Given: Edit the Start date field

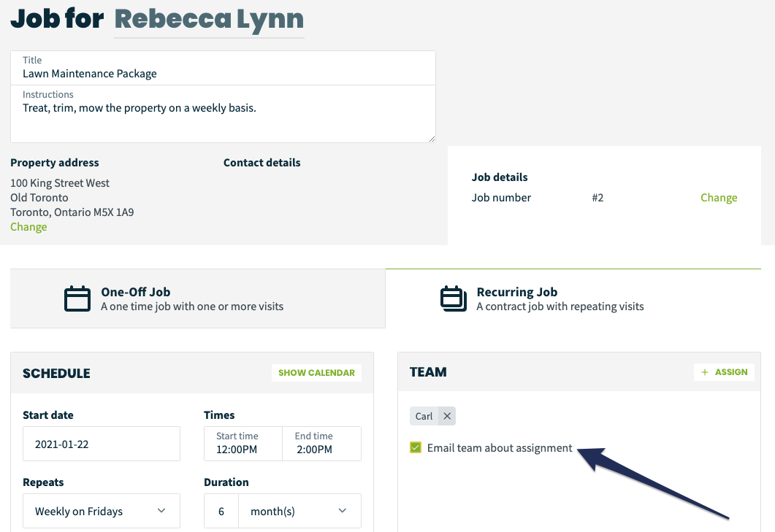Looking at the screenshot, I should click(x=101, y=443).
